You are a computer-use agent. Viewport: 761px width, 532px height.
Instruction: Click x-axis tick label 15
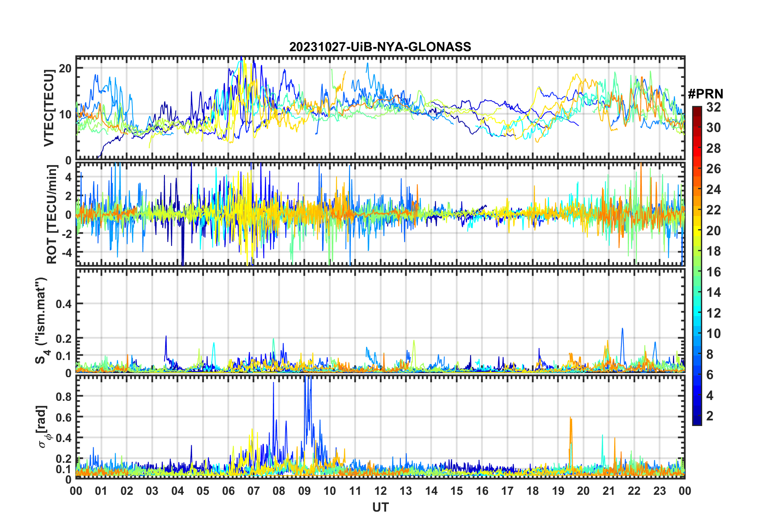click(x=457, y=491)
